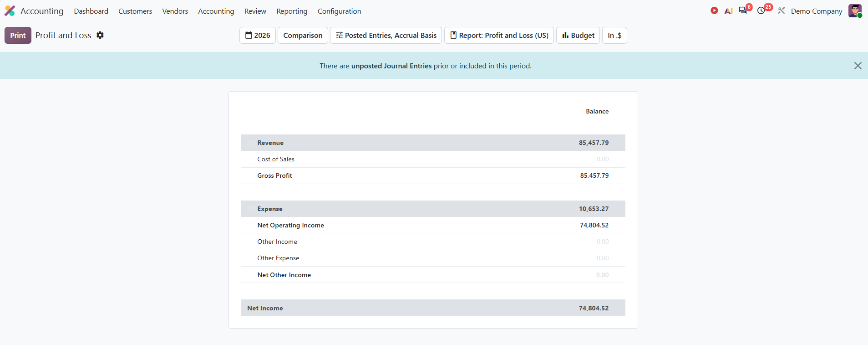The image size is (868, 345).
Task: Open conversations icon with 6 badge
Action: (x=743, y=10)
